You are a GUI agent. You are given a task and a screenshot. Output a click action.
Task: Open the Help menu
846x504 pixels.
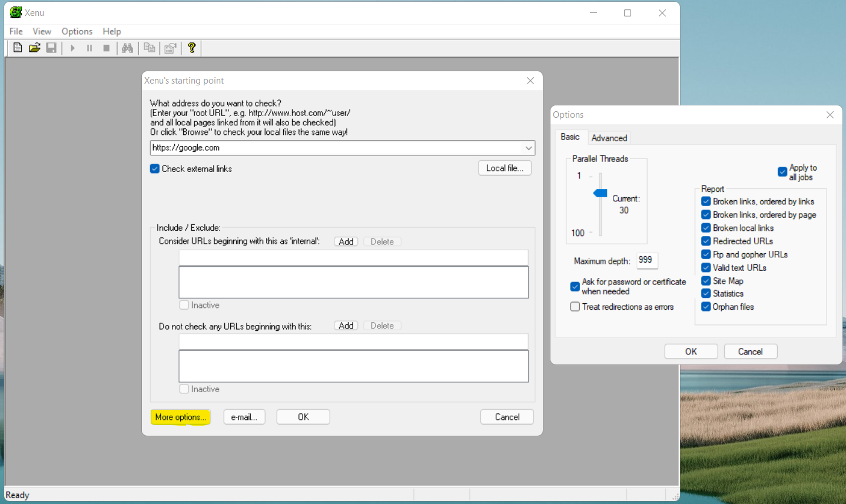(x=112, y=31)
